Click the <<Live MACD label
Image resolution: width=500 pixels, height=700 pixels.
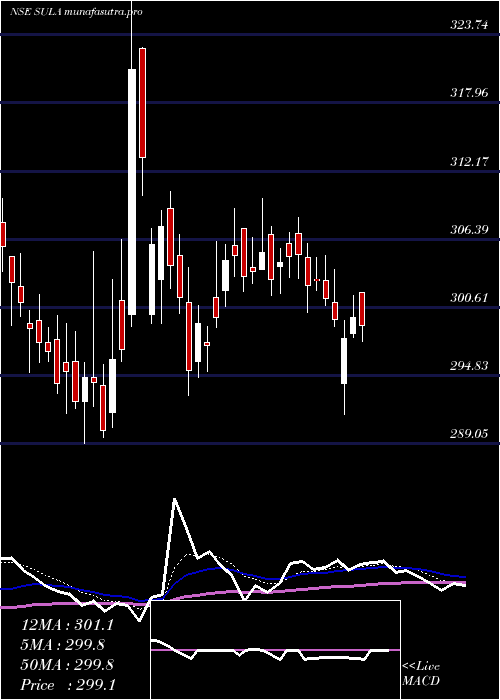(x=421, y=674)
